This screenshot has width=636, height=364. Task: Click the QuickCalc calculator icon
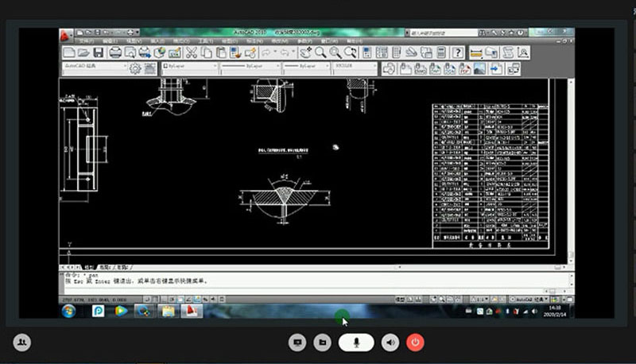pyautogui.click(x=440, y=52)
